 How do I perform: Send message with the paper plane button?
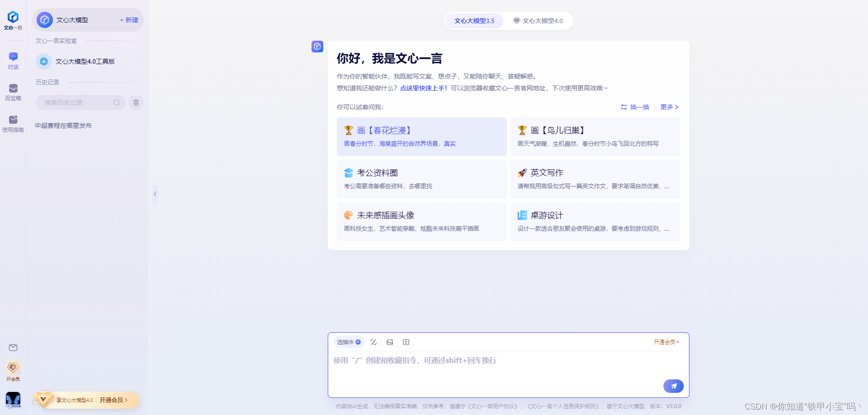click(673, 386)
